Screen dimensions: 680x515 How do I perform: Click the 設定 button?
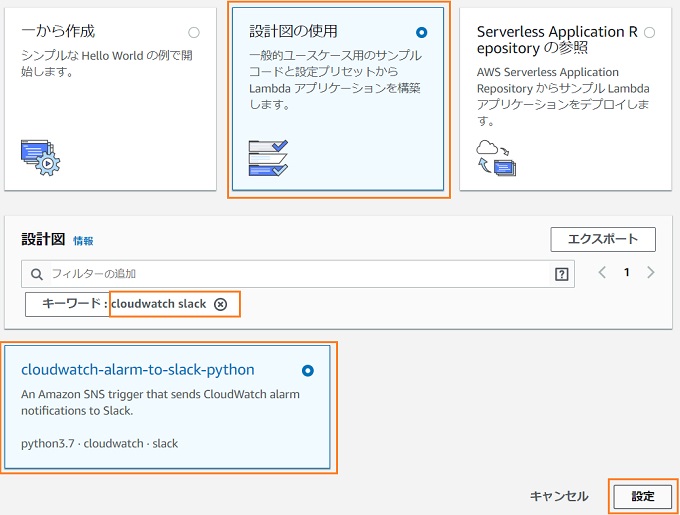click(643, 496)
